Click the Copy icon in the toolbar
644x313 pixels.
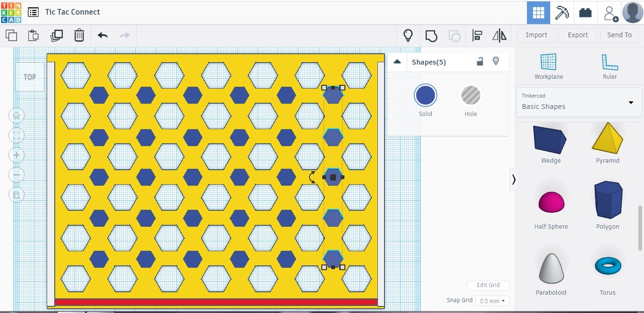pyautogui.click(x=11, y=35)
